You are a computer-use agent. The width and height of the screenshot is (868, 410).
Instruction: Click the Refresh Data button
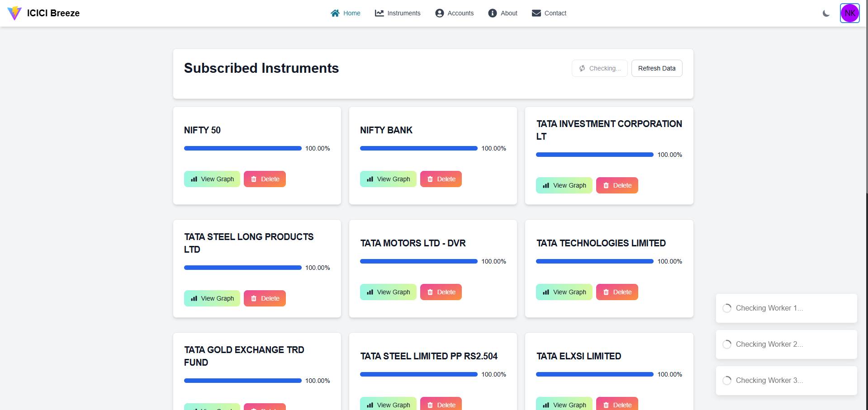(x=657, y=68)
